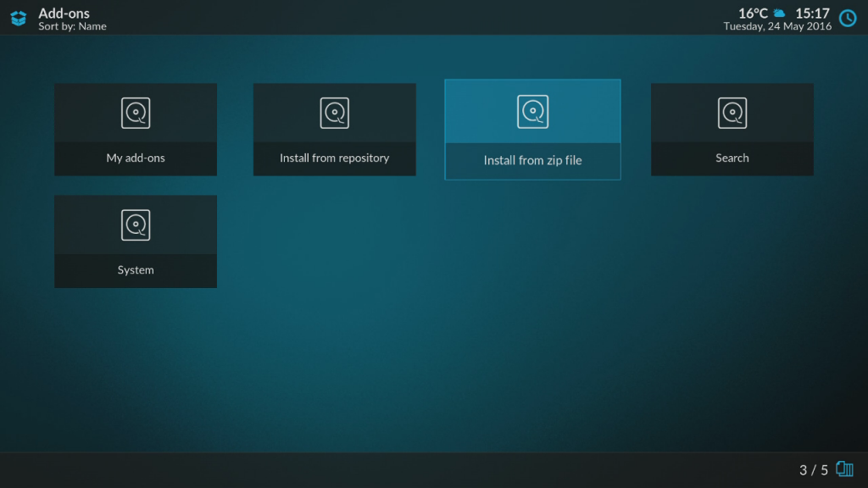Click the cloud weather icon
Screen dimensions: 868x488
(780, 13)
